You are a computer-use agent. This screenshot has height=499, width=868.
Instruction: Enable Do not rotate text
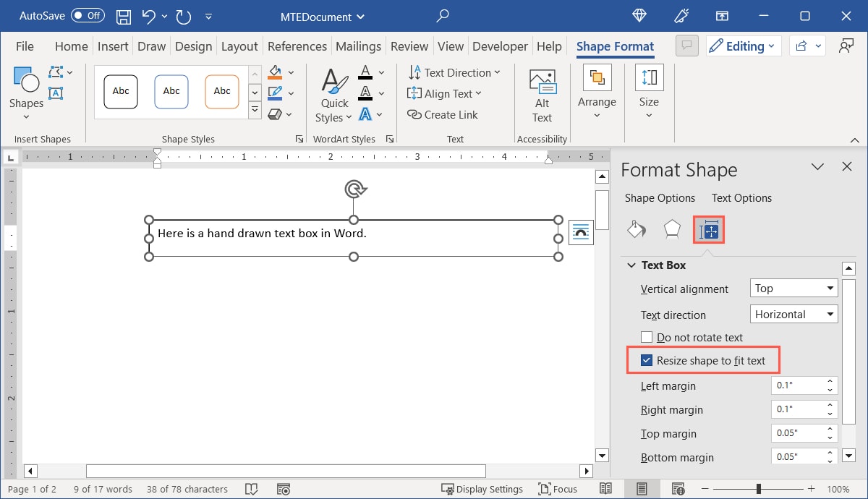tap(647, 337)
